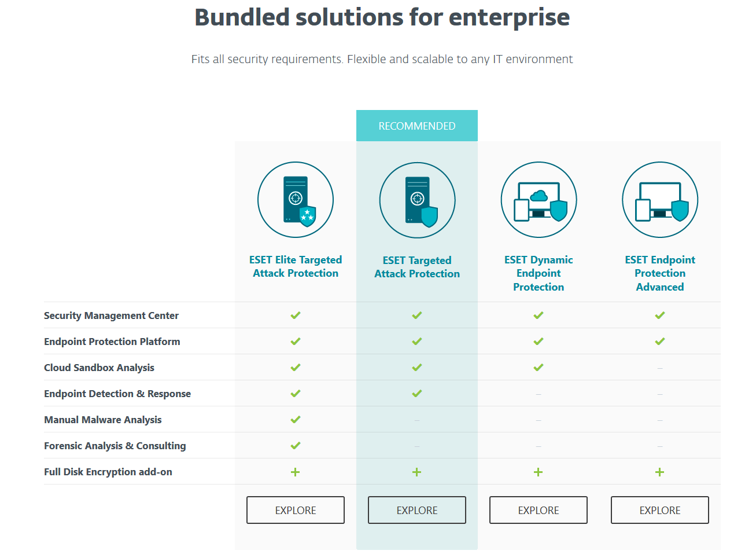The width and height of the screenshot is (756, 554).
Task: Click Security Management Center checkmark for Elite Targeted
Action: (296, 315)
